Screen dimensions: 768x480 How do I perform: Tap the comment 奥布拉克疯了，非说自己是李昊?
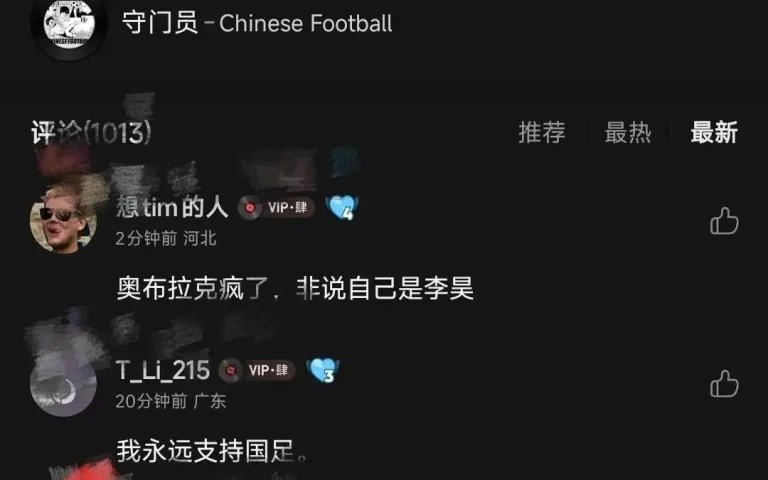coord(295,288)
